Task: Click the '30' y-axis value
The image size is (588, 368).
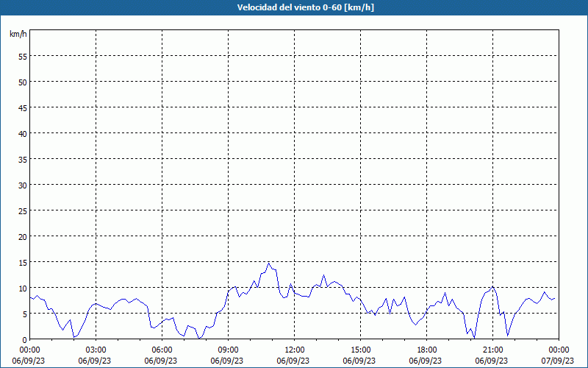Action: pos(23,185)
